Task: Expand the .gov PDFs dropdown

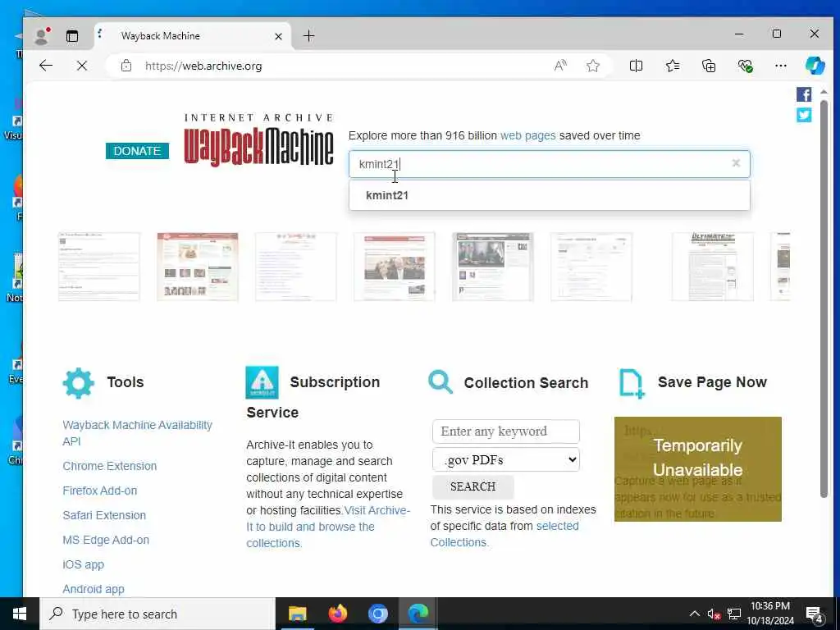Action: point(505,459)
